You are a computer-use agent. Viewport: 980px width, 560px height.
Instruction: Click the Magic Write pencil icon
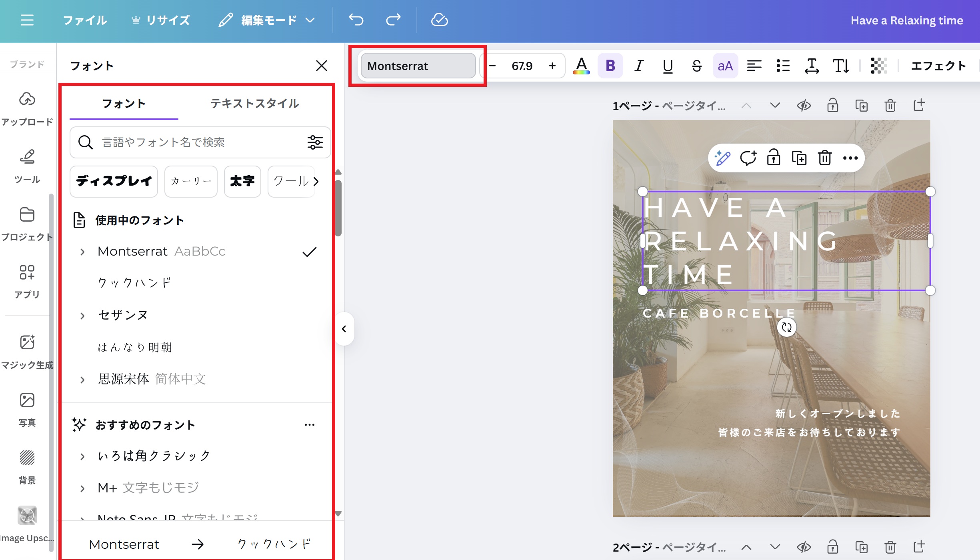722,158
